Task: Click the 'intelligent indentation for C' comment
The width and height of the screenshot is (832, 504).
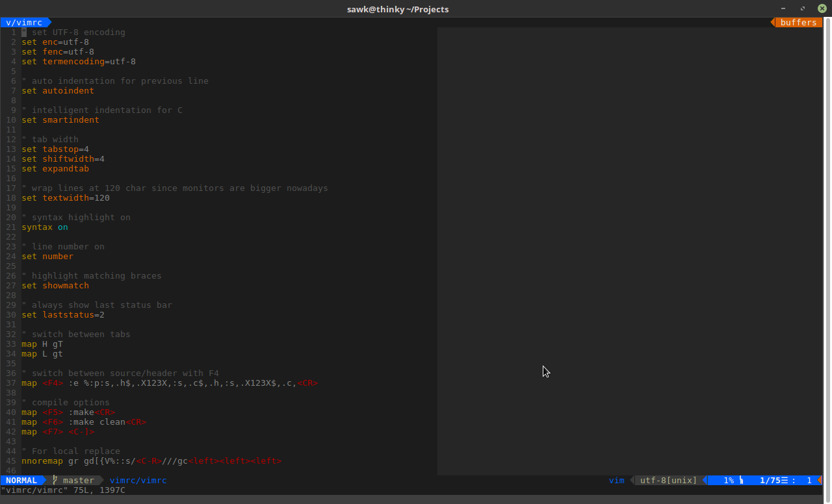Action: 102,110
